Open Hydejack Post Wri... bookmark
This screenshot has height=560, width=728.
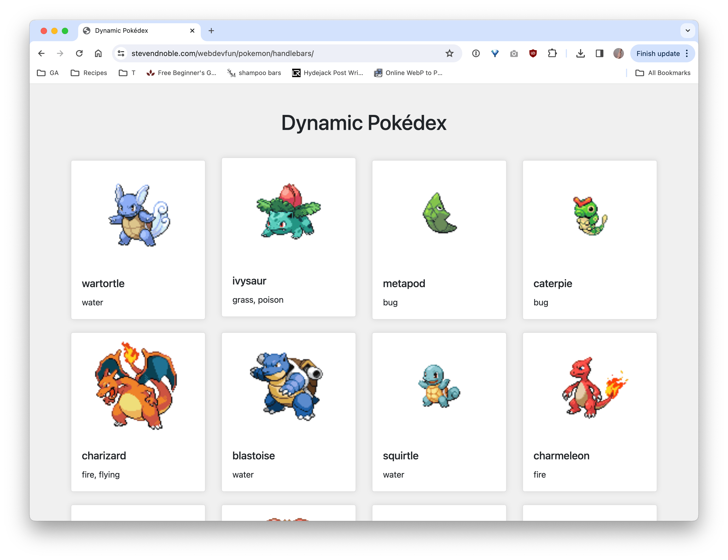pos(328,73)
